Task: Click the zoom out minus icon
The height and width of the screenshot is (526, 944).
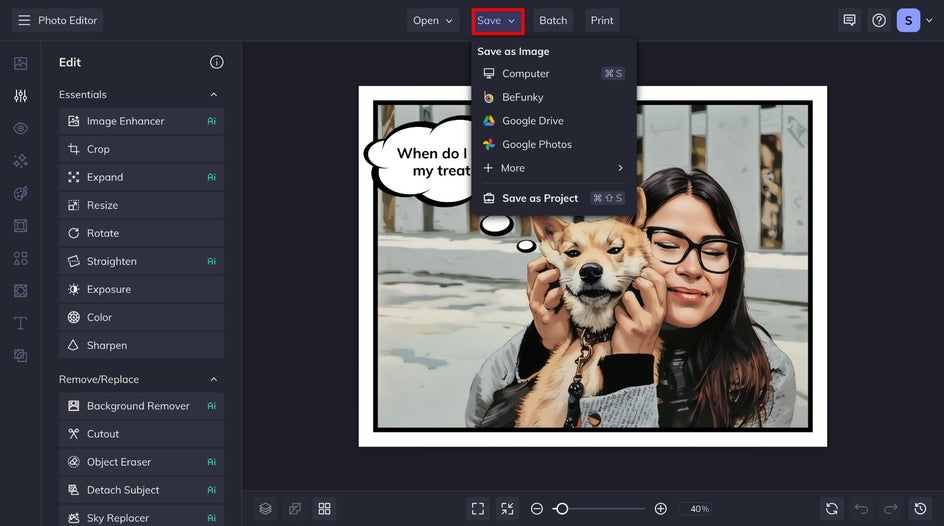Action: tap(537, 509)
